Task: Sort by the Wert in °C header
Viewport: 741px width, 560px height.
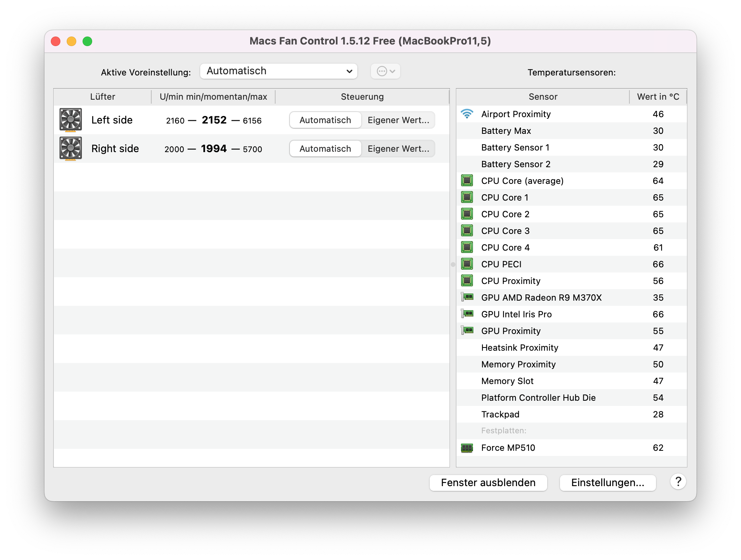Action: (x=658, y=97)
